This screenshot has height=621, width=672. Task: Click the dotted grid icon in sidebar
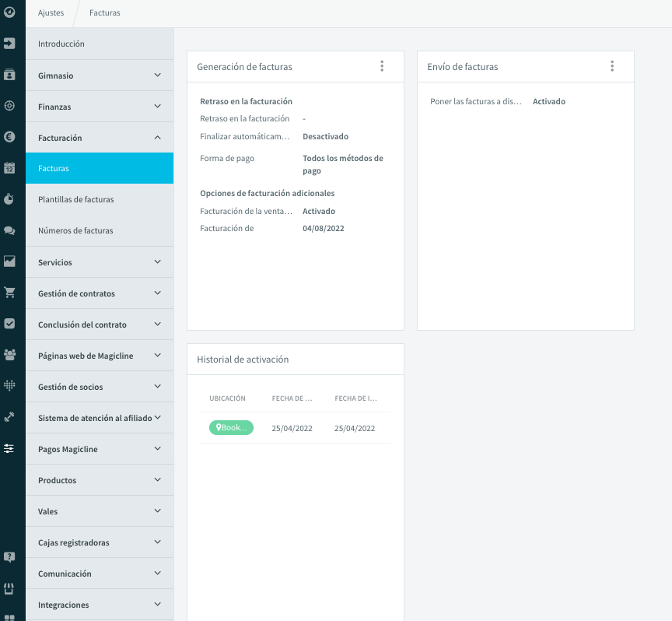(9, 385)
